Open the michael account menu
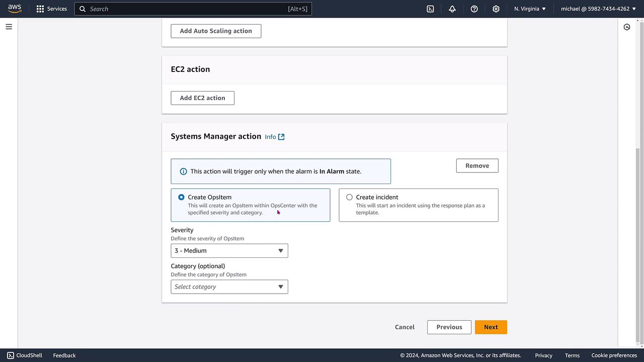This screenshot has width=644, height=362. point(598,9)
